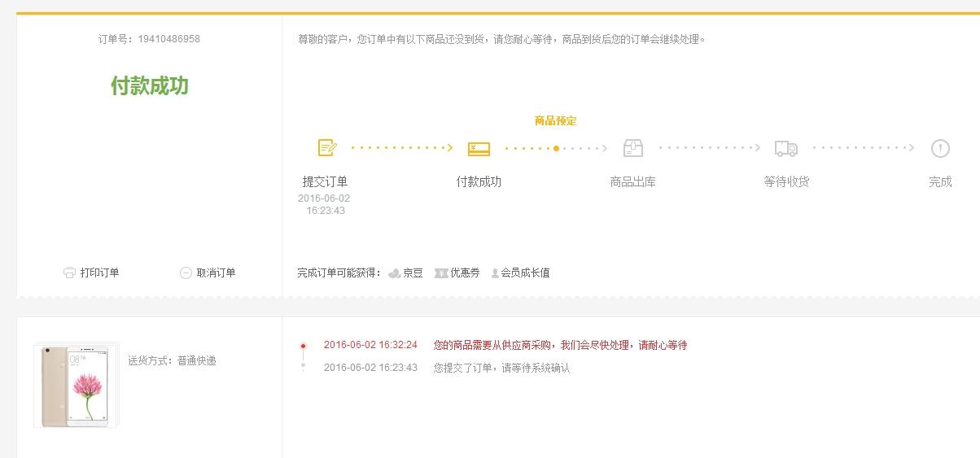Click the 送货方式：普通快递 text
The height and width of the screenshot is (458, 980).
[172, 360]
